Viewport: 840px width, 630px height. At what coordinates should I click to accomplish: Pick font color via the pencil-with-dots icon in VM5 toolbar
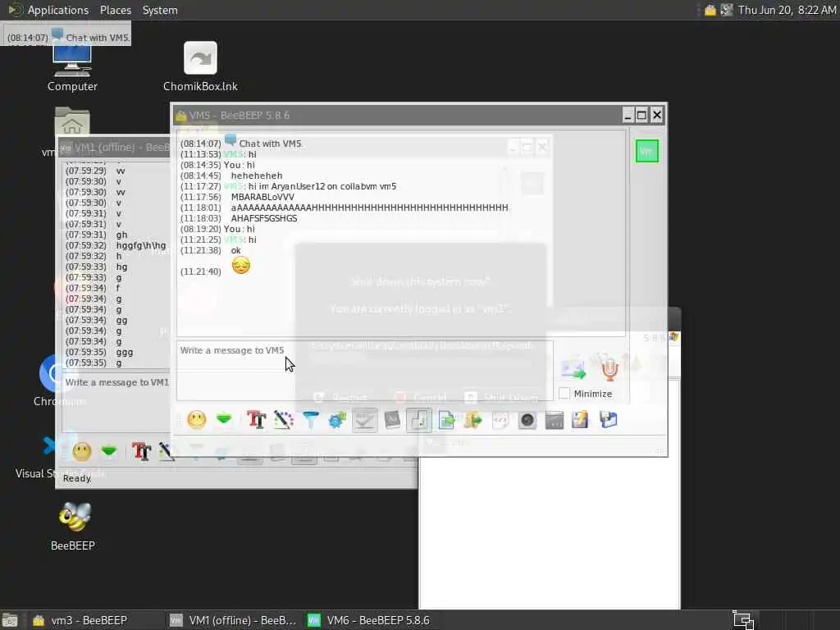click(x=283, y=420)
